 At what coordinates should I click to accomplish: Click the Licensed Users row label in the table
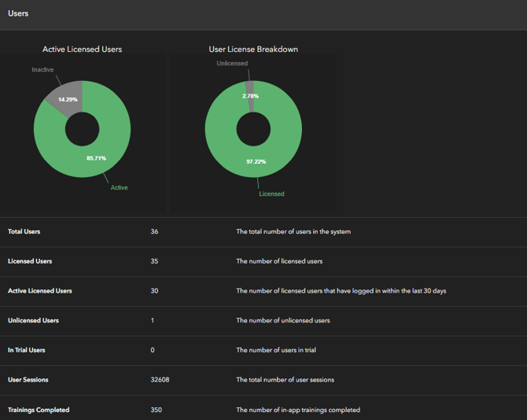pos(30,261)
